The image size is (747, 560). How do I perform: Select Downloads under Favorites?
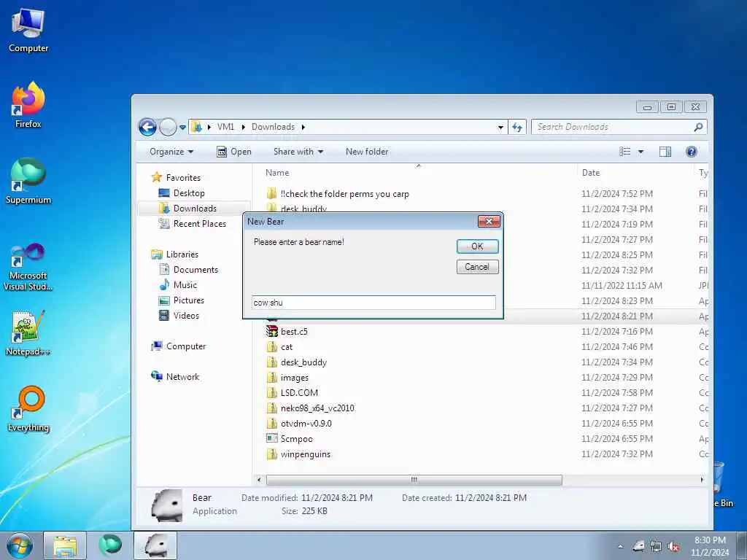[x=194, y=208]
